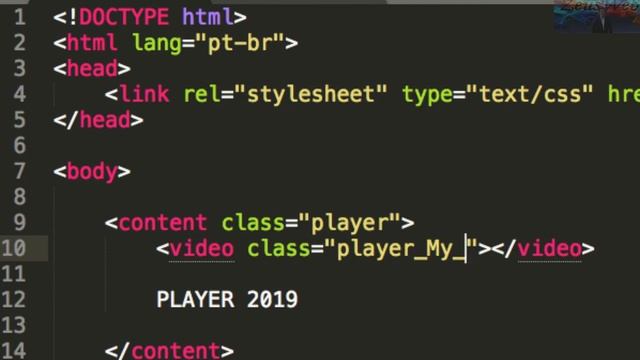Click line number 9 in gutter
This screenshot has width=640, height=360.
pyautogui.click(x=19, y=223)
